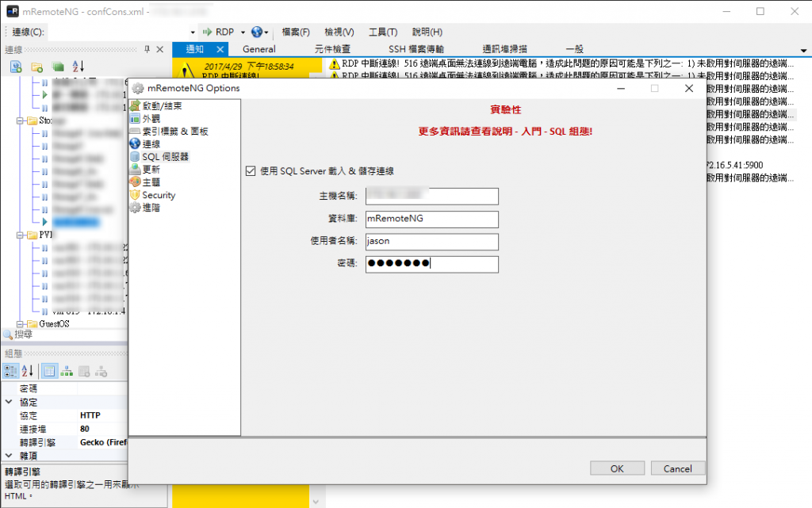Image resolution: width=812 pixels, height=508 pixels.
Task: Open the tab list overflow arrow
Action: (803, 51)
